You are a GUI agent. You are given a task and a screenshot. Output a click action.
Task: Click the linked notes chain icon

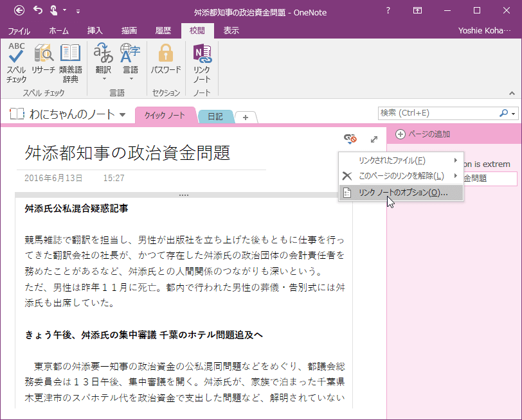point(350,139)
